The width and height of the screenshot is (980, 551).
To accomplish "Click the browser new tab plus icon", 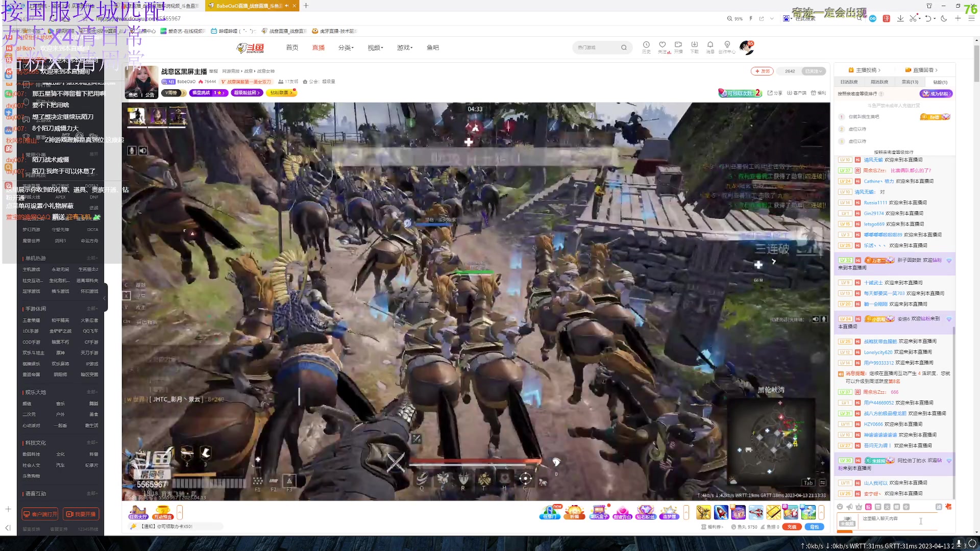I will [306, 6].
